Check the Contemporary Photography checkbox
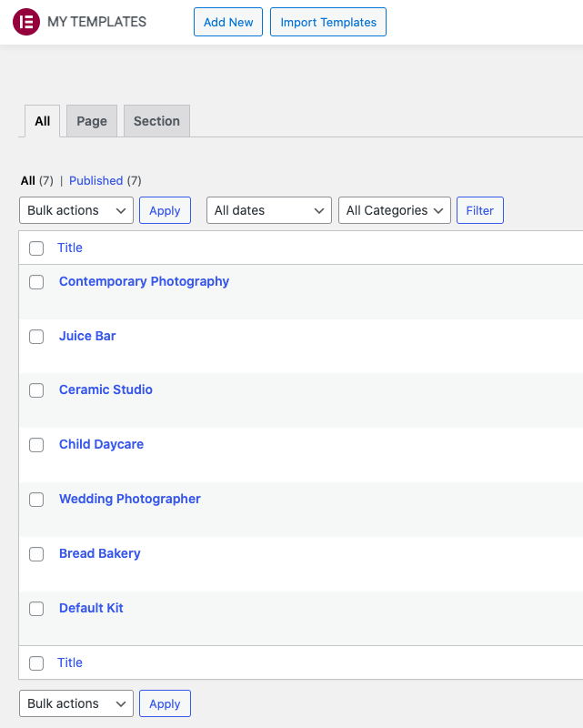Screen dimensions: 583x728 click(36, 282)
